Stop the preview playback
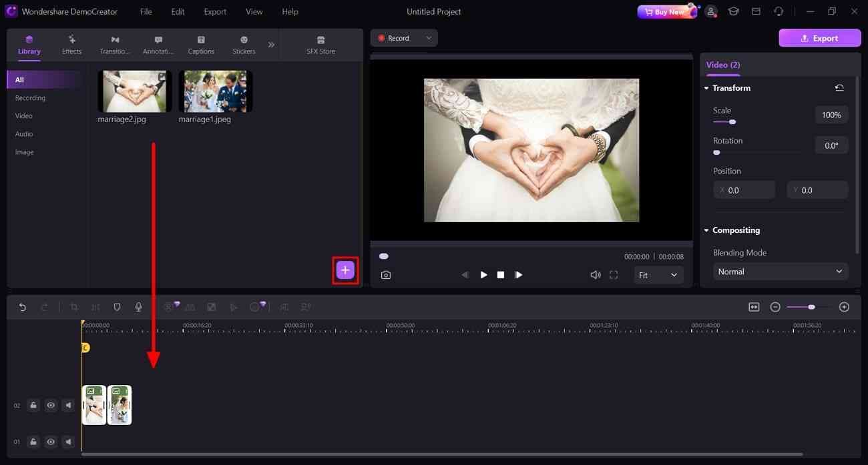The height and width of the screenshot is (465, 868). pyautogui.click(x=501, y=275)
